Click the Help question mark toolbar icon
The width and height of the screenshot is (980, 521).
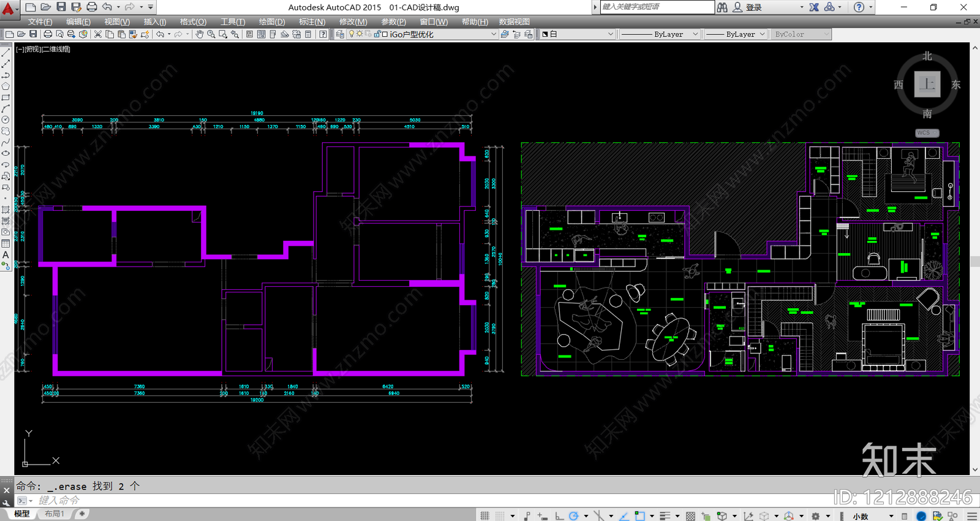click(323, 34)
